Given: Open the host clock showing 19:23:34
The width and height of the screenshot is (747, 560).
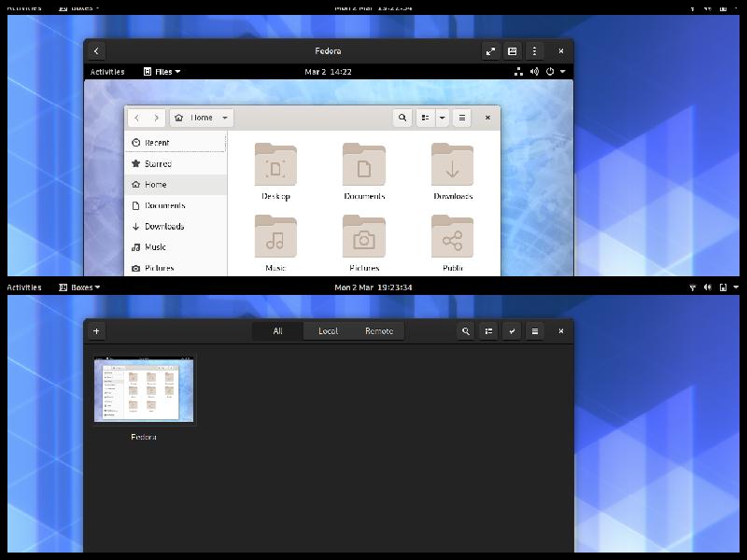Looking at the screenshot, I should coord(373,287).
